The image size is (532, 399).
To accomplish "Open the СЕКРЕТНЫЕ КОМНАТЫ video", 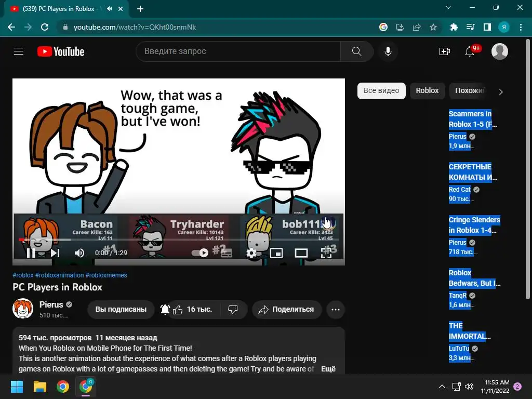I will pyautogui.click(x=473, y=172).
